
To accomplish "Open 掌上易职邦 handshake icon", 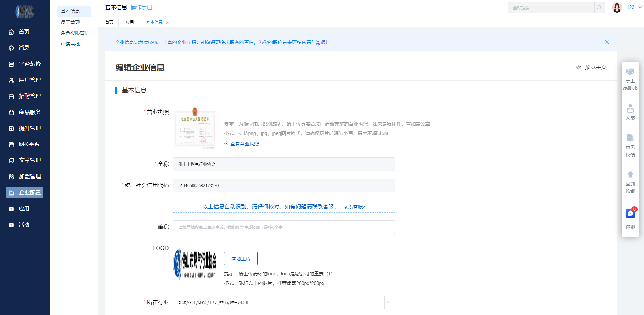I will click(x=630, y=72).
